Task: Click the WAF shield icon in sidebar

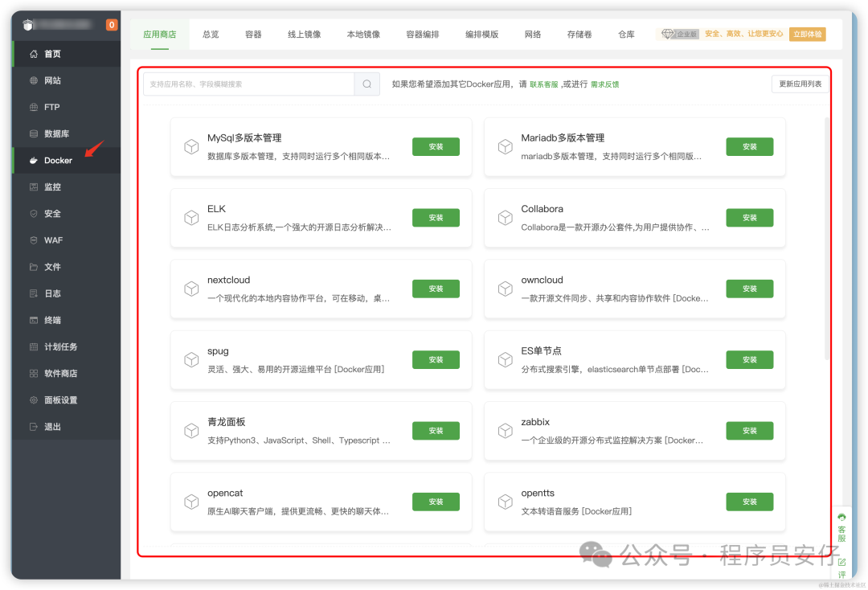Action: [34, 240]
